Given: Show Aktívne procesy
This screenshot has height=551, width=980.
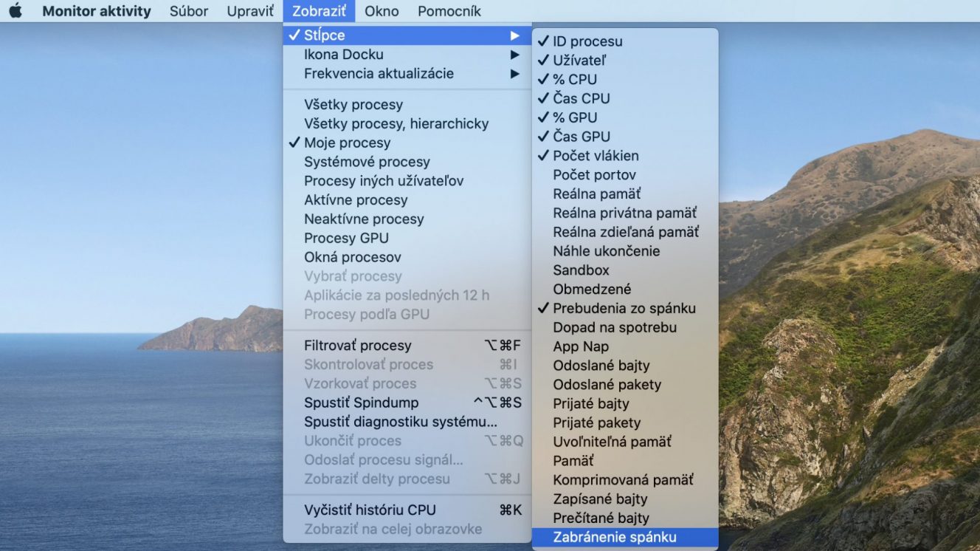Looking at the screenshot, I should (x=407, y=200).
